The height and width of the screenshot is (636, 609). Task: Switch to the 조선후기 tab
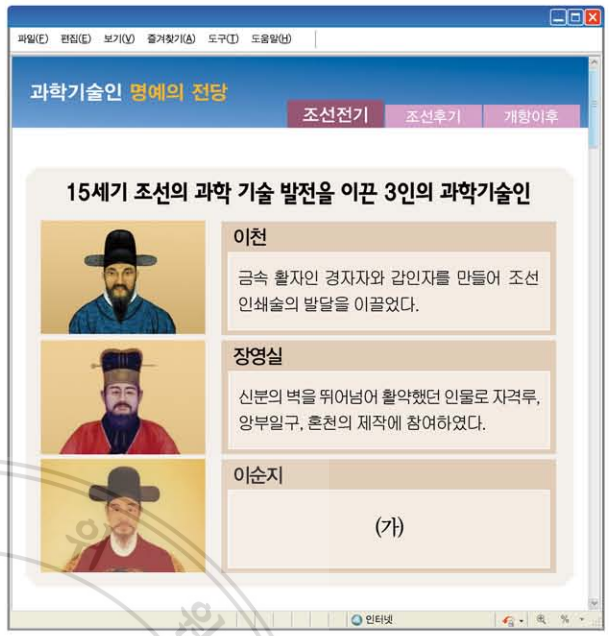(433, 116)
